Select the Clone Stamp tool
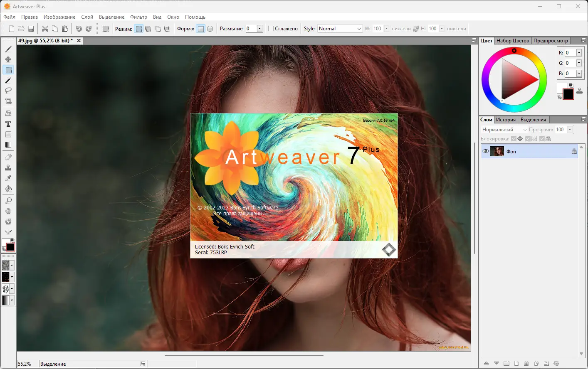This screenshot has width=588, height=369. (x=8, y=167)
